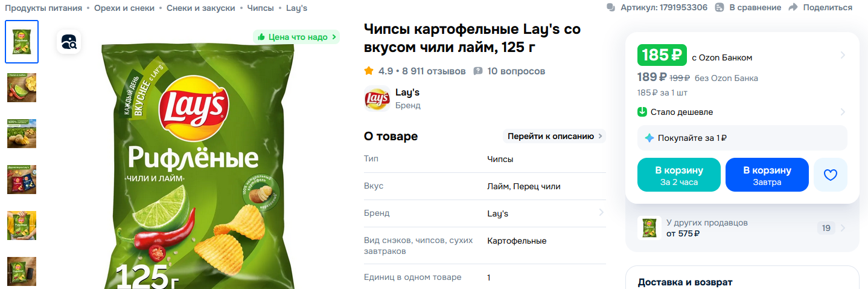This screenshot has height=289, width=868.
Task: Click the visual search icon on the product image
Action: click(x=69, y=42)
